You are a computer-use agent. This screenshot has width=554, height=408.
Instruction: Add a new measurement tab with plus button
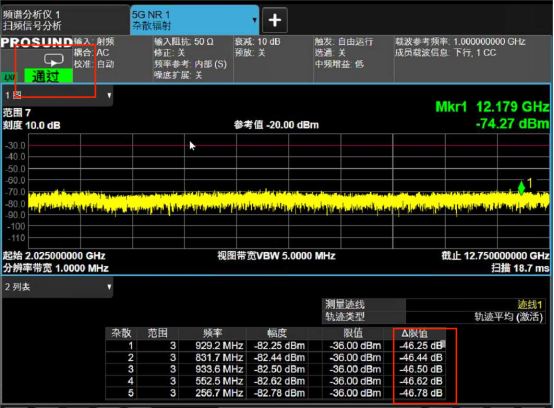[x=275, y=20]
